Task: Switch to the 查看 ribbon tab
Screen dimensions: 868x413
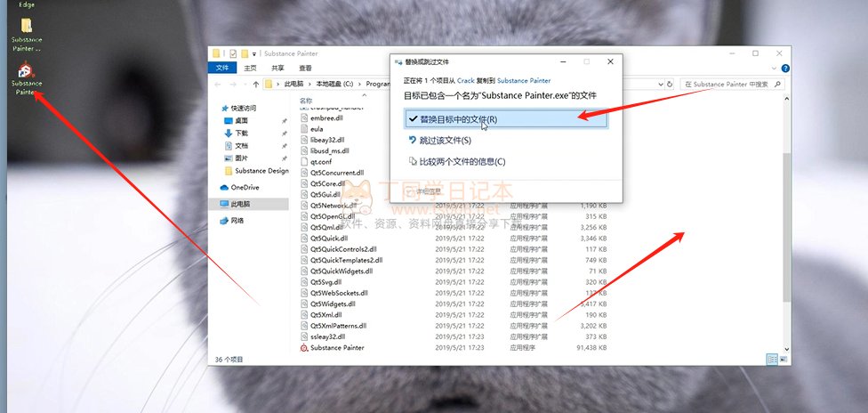Action: (305, 68)
